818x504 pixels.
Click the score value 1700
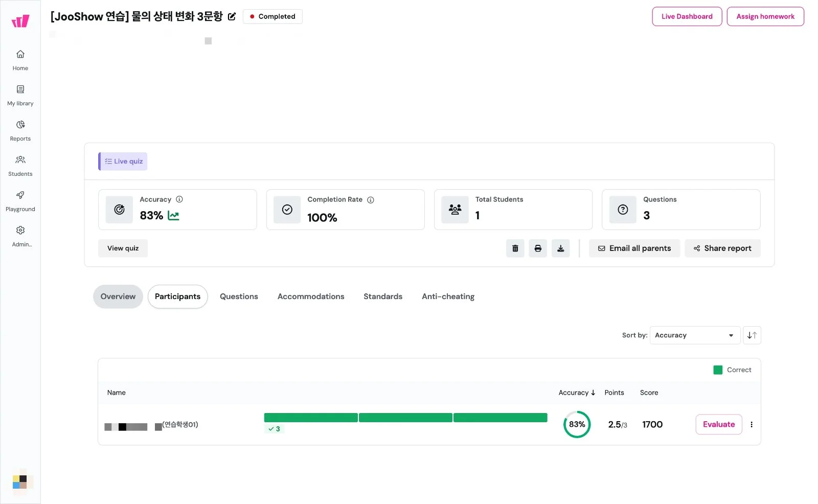652,424
